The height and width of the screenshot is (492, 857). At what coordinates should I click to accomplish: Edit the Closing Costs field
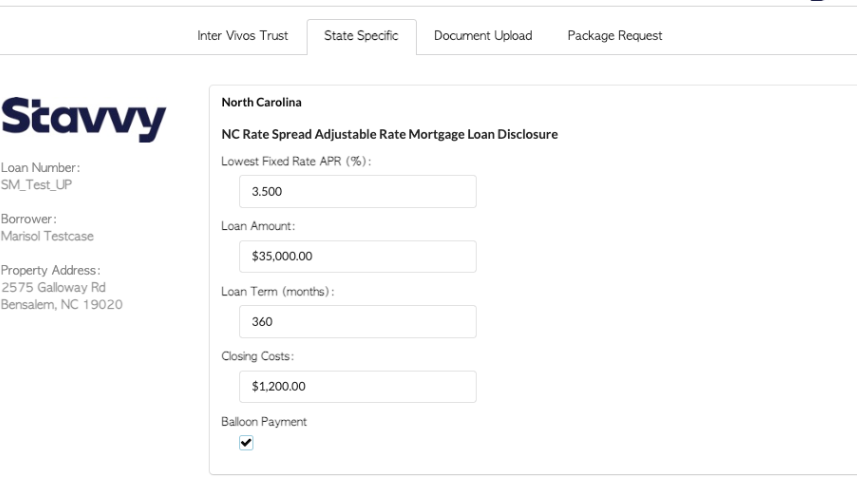[357, 386]
